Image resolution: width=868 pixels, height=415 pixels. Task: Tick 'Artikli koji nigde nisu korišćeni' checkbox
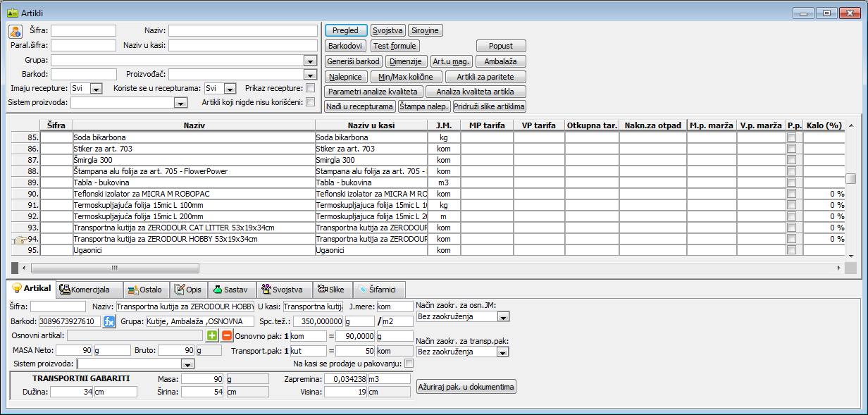(x=310, y=102)
